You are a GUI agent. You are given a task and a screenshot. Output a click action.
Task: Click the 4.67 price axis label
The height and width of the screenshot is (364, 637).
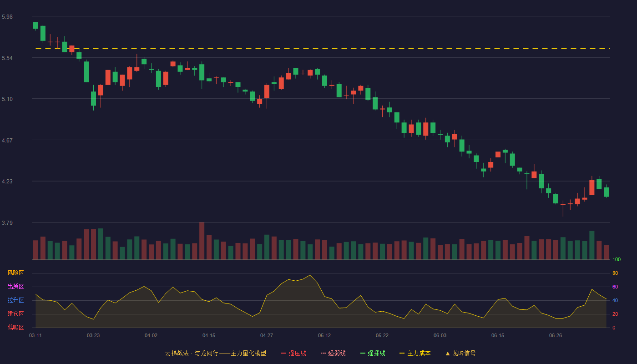click(7, 141)
